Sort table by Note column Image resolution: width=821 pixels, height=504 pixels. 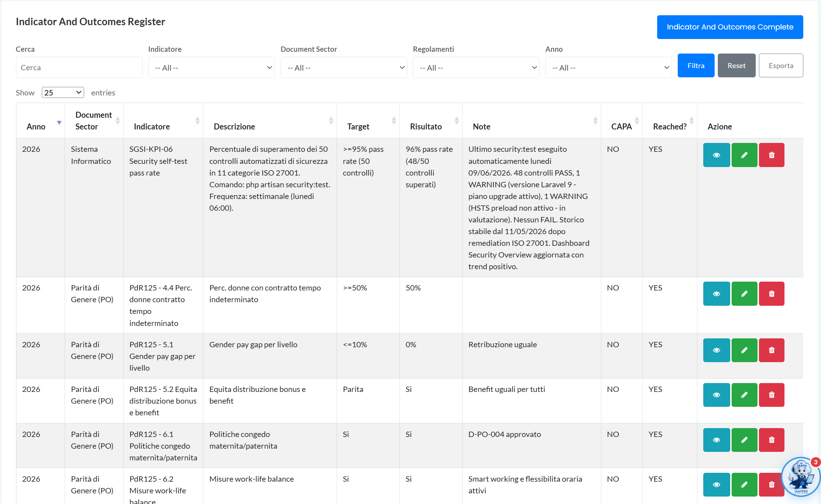point(532,121)
